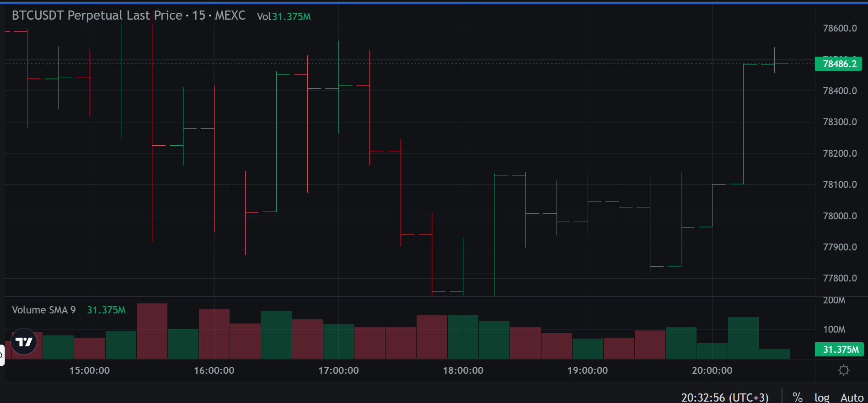Screen dimensions: 868x403
Task: Click the TradingView logo badge
Action: [24, 341]
